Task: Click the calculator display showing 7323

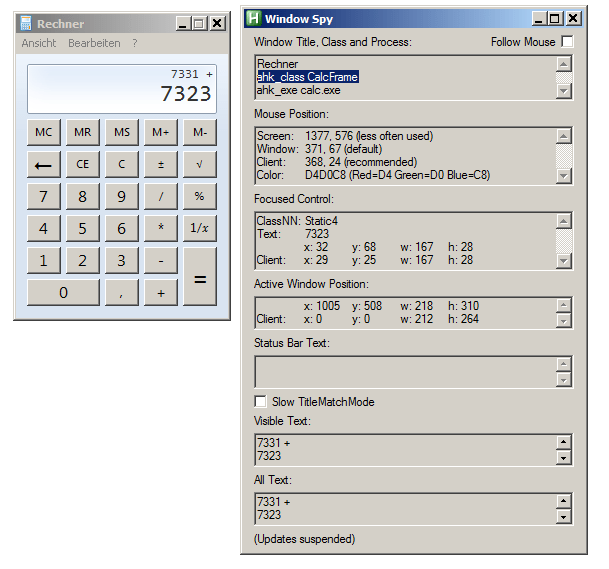Action: pyautogui.click(x=122, y=89)
